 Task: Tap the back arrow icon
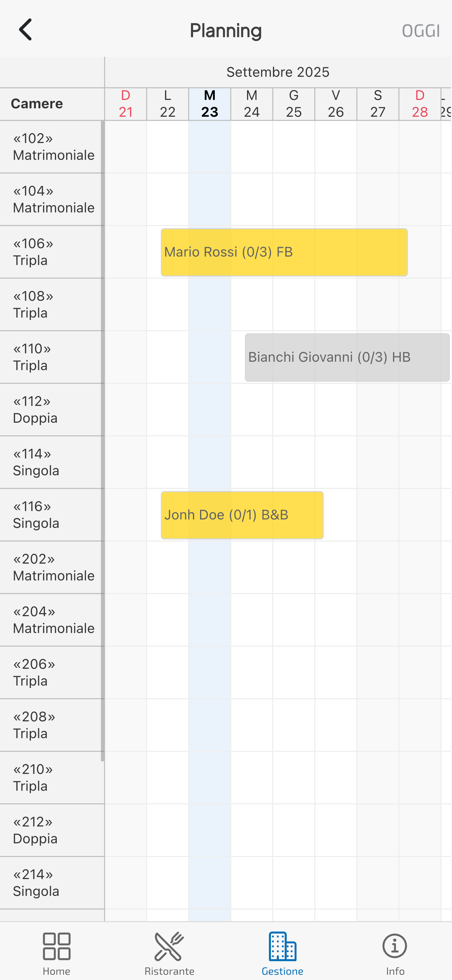(26, 30)
